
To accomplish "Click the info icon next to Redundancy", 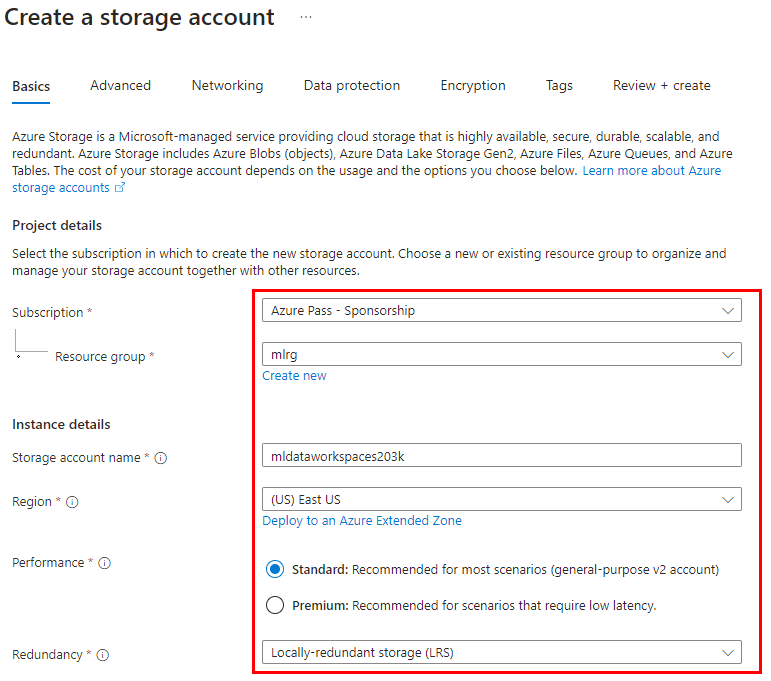I will pos(102,656).
